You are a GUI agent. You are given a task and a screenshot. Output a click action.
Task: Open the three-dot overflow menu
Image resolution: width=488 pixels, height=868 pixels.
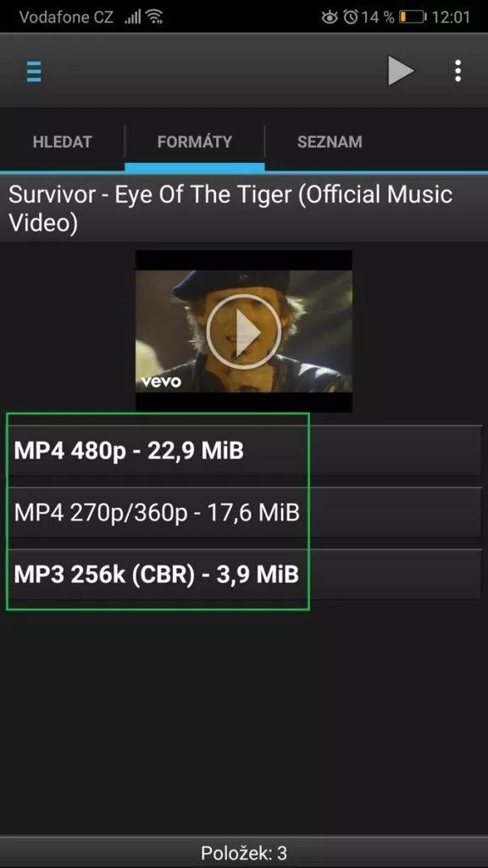click(457, 71)
